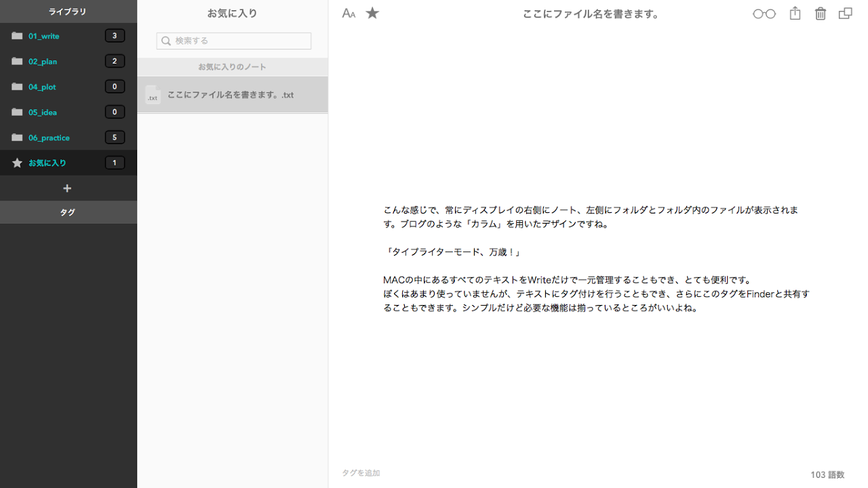Click the folder icon next to 04_plot
Viewport: 868px width, 488px height.
click(x=18, y=87)
